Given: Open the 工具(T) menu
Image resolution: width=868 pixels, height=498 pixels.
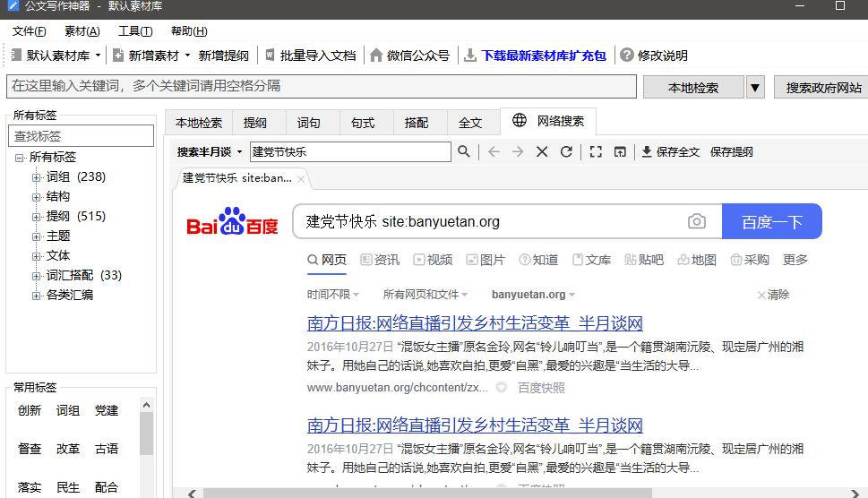Looking at the screenshot, I should pos(135,31).
